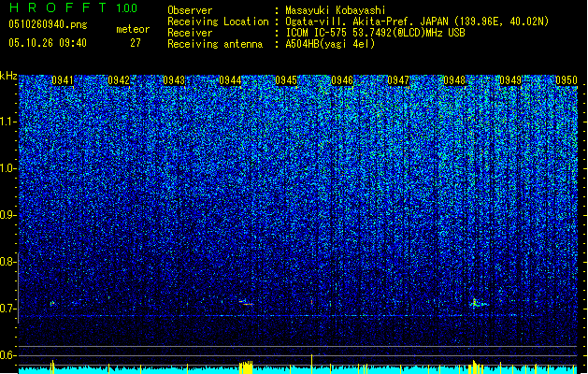The image size is (588, 374).
Task: Click the wide yellow power burst below 0944
Action: click(246, 367)
